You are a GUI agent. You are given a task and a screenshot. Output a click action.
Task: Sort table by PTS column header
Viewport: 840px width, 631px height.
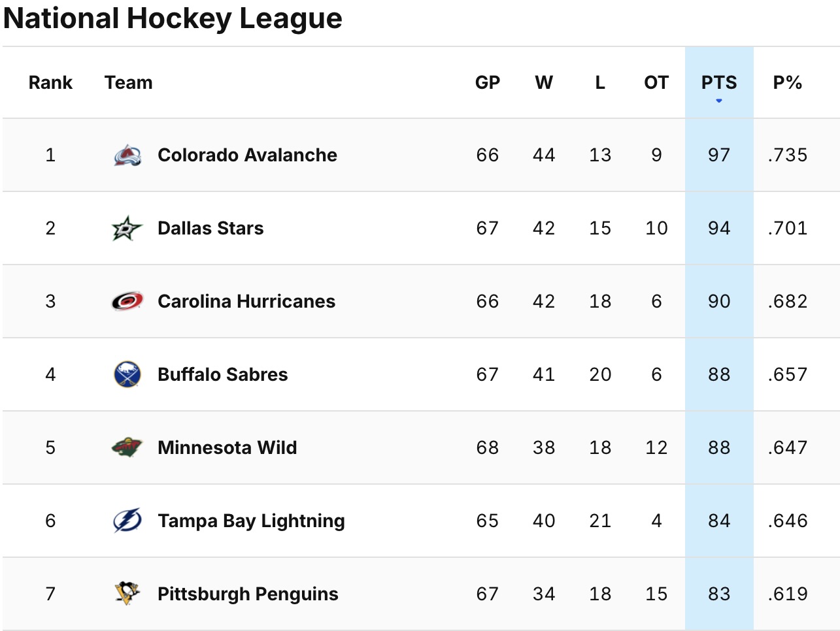pos(719,83)
